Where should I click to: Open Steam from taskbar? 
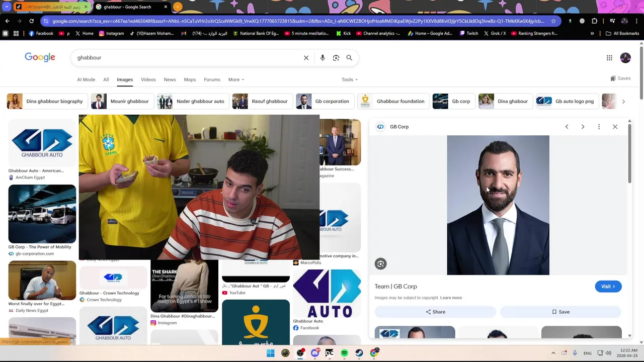(x=359, y=353)
